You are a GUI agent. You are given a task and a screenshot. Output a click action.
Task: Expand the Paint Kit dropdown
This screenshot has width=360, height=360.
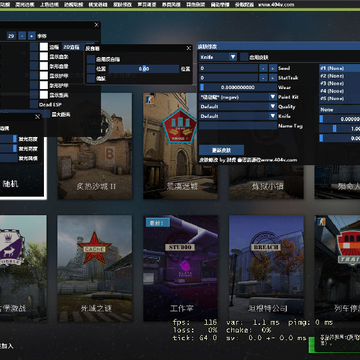pyautogui.click(x=238, y=97)
